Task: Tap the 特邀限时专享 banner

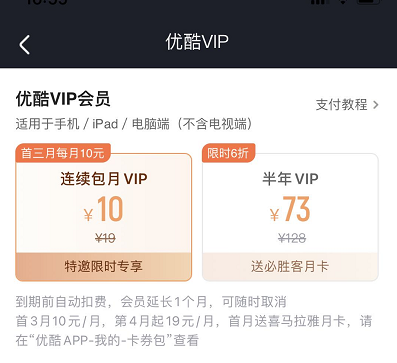Action: click(104, 267)
